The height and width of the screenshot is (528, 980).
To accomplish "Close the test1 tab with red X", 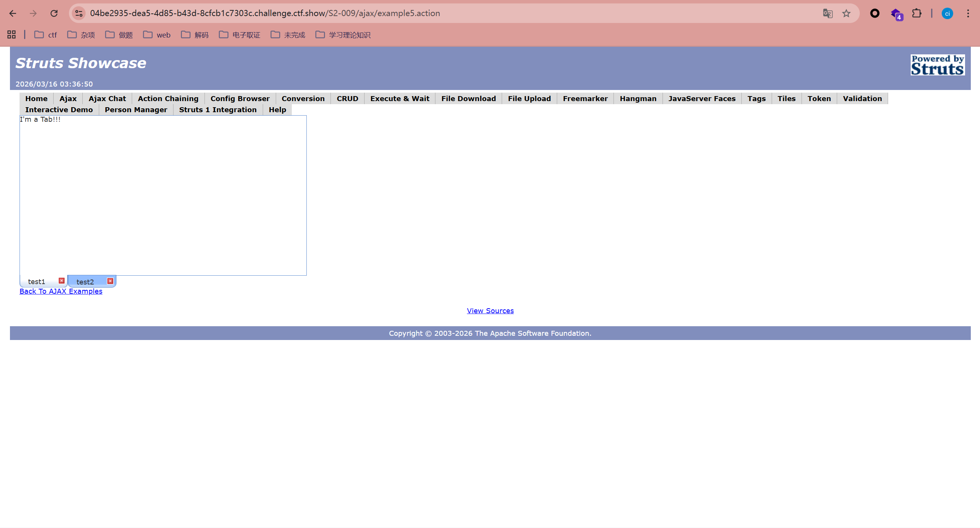I will (x=61, y=281).
